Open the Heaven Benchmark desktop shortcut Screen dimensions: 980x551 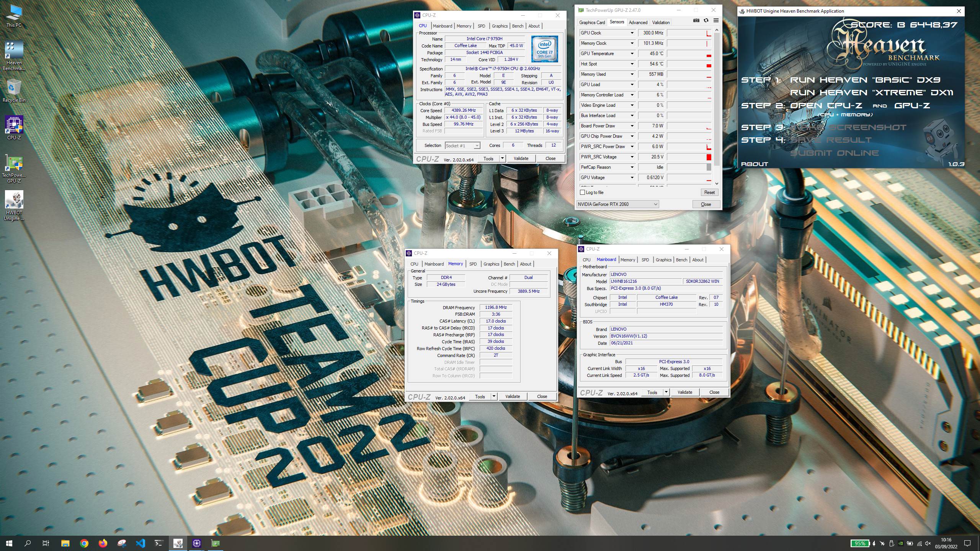14,56
